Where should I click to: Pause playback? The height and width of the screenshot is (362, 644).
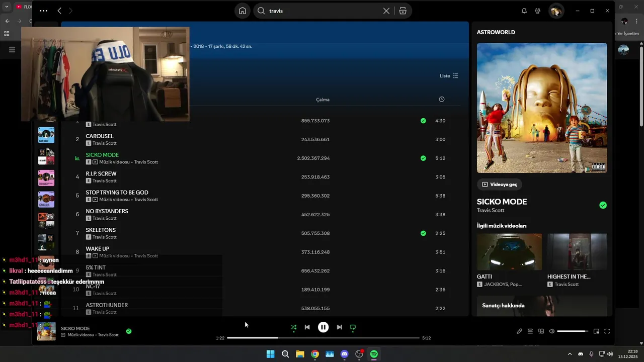tap(323, 327)
